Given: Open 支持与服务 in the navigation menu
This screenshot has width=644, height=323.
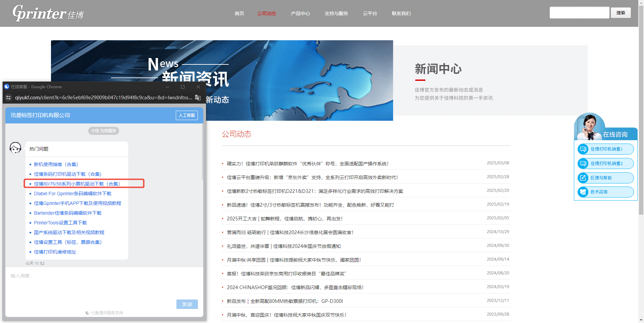Looking at the screenshot, I should 336,13.
